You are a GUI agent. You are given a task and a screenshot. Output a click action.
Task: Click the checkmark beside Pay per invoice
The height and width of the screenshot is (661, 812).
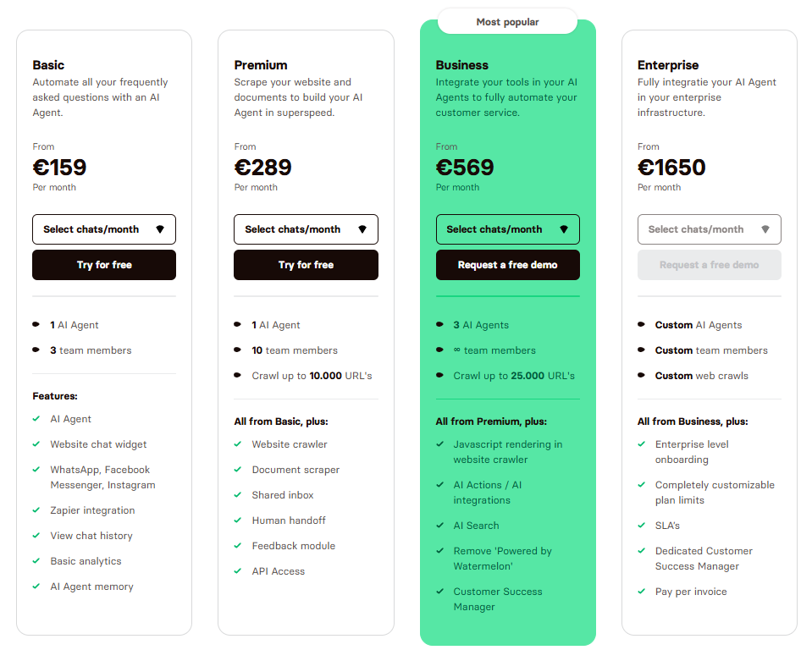click(x=641, y=592)
